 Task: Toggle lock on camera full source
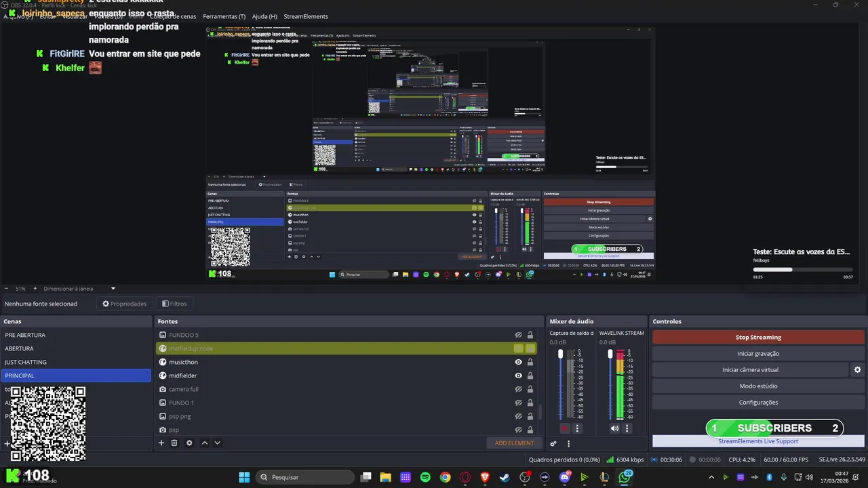[x=530, y=389]
